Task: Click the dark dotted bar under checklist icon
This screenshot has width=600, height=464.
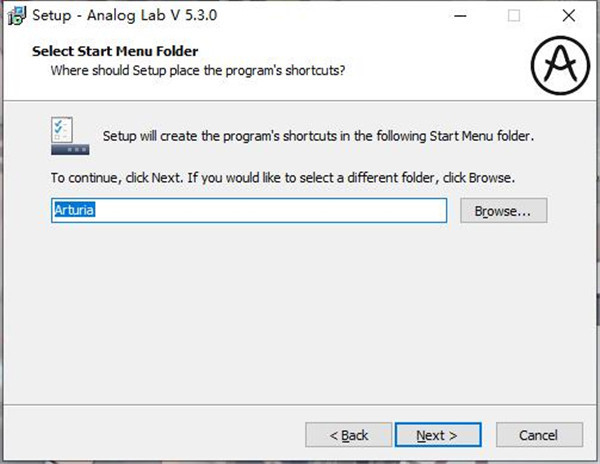Action: click(x=70, y=150)
